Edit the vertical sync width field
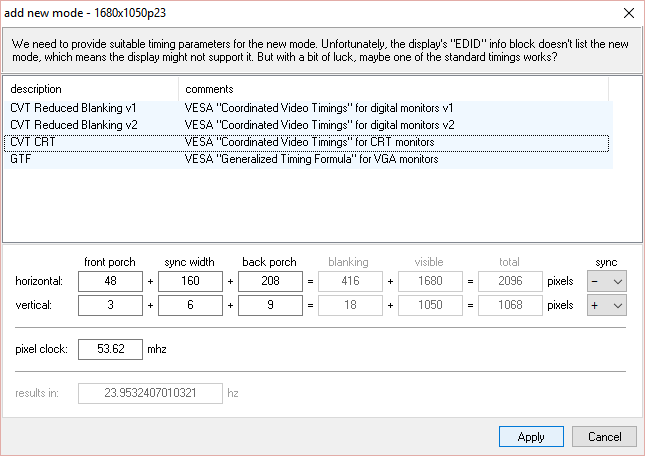 click(x=190, y=305)
